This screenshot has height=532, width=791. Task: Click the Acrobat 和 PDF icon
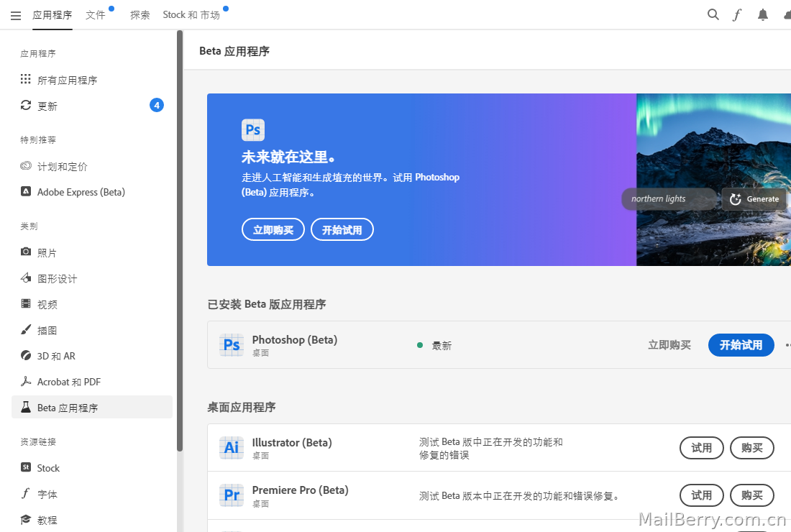point(25,381)
